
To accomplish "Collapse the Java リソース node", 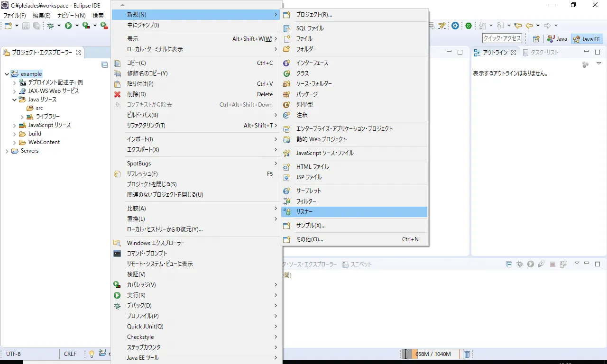I will click(15, 100).
